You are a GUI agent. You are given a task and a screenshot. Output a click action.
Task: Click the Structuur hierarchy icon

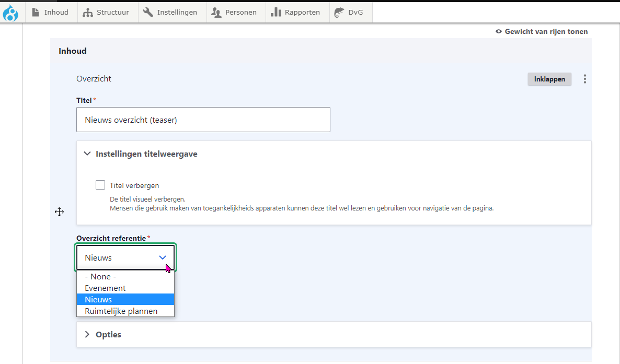(88, 13)
